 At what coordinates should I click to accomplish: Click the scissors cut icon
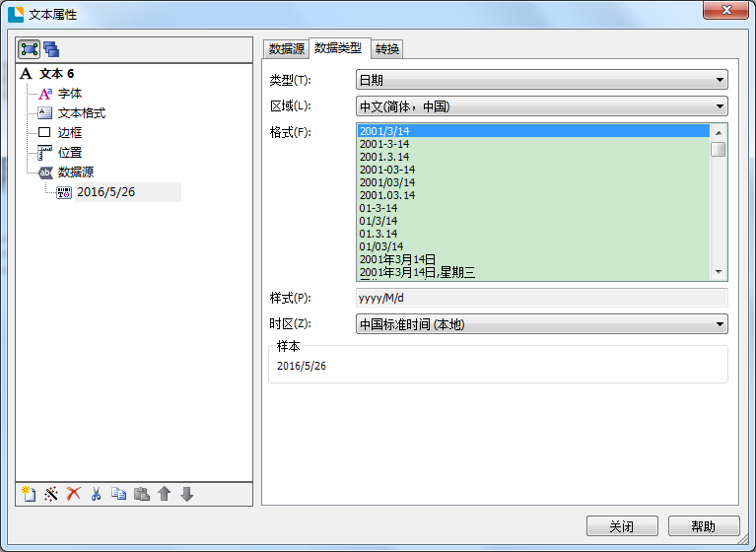click(97, 494)
